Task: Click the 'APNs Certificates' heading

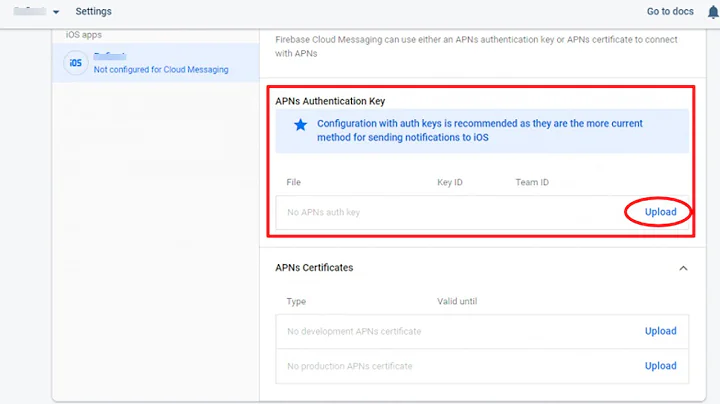Action: click(x=314, y=268)
